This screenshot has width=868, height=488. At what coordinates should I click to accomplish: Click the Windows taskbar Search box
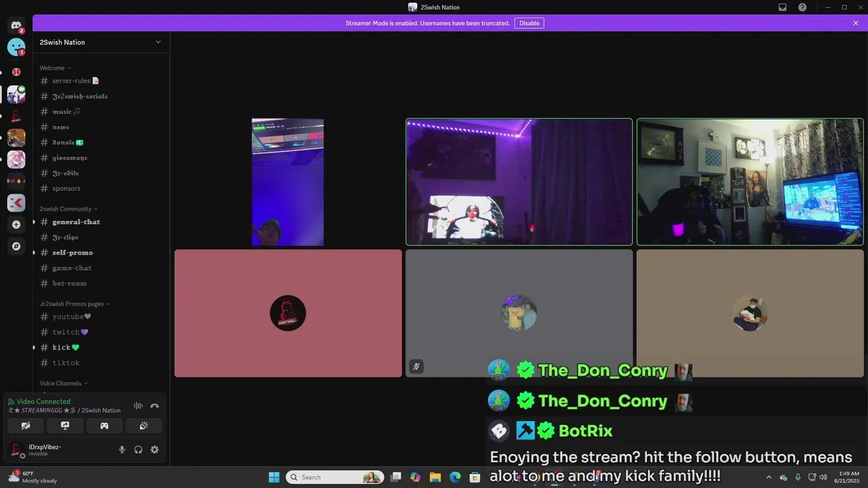335,477
